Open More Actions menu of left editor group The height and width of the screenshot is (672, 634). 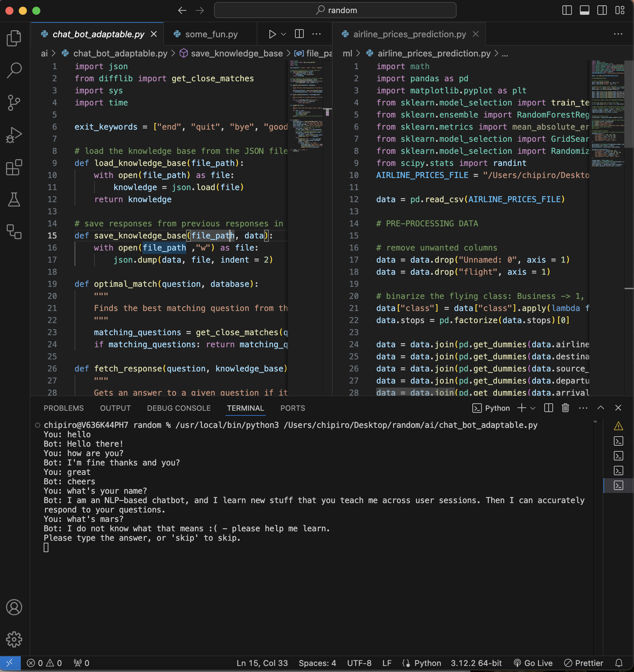[316, 34]
